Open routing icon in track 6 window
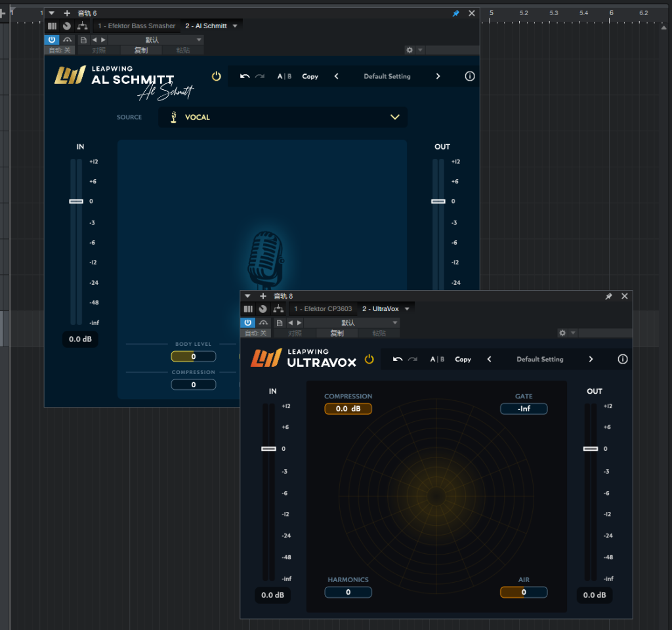This screenshot has height=630, width=672. (x=82, y=26)
